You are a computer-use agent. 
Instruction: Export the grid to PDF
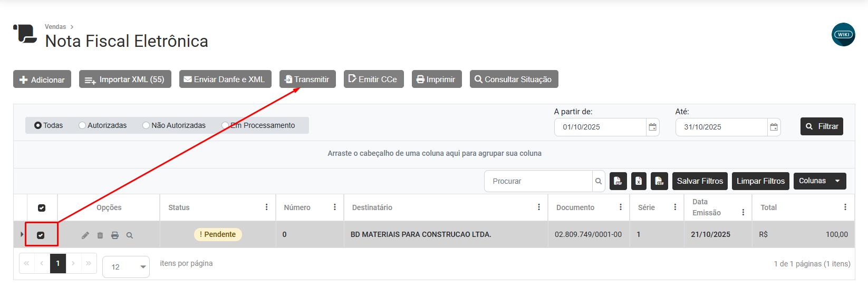point(618,181)
